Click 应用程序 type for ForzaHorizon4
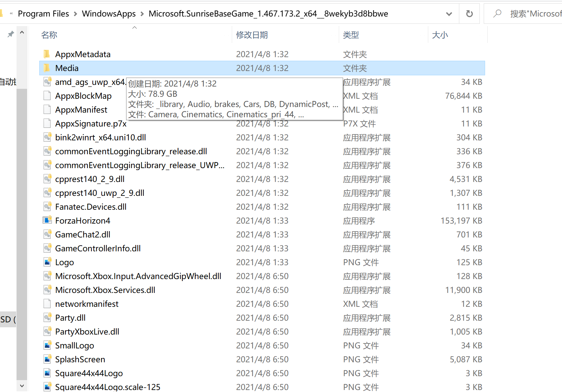The image size is (562, 392). pos(359,221)
